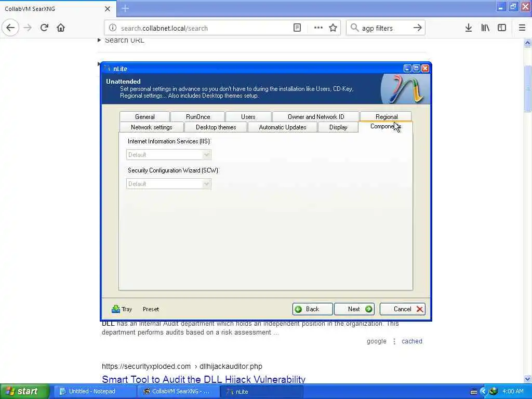Maximize the nLite window
Image resolution: width=532 pixels, height=399 pixels.
tap(416, 69)
